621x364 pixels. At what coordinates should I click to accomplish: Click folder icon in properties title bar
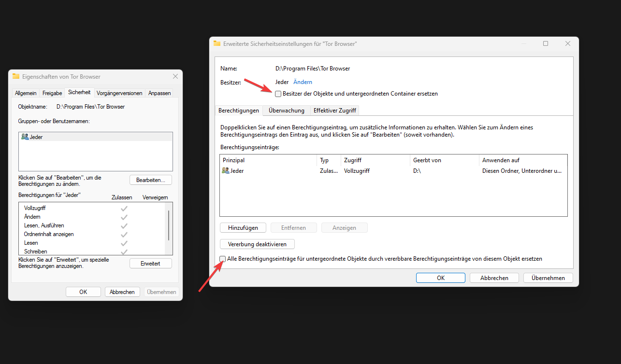16,76
